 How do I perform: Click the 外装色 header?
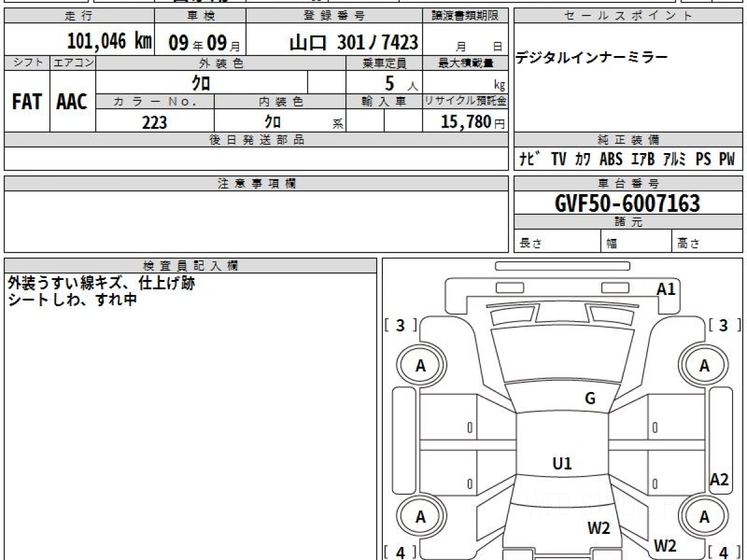click(221, 63)
